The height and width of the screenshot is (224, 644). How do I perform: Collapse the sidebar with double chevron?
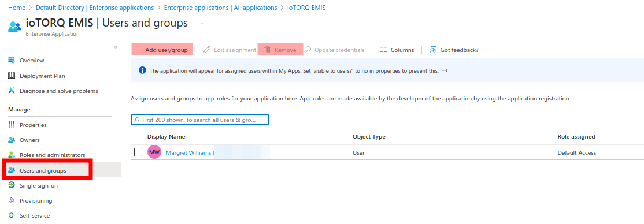[x=116, y=47]
